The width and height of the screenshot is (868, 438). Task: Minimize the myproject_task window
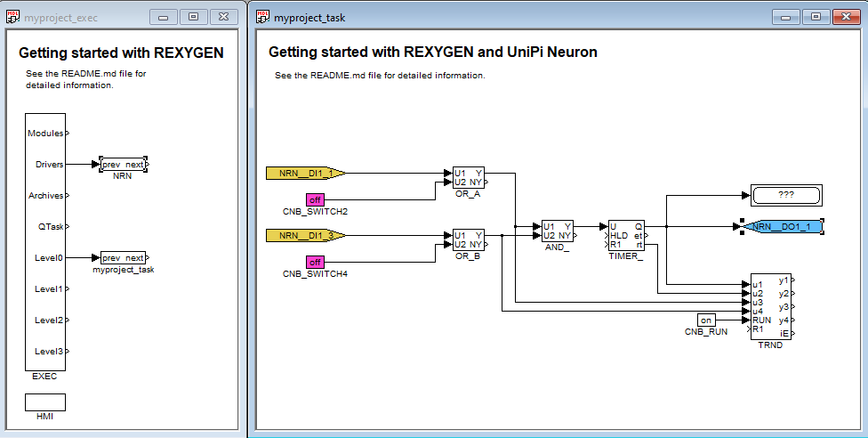tap(786, 17)
